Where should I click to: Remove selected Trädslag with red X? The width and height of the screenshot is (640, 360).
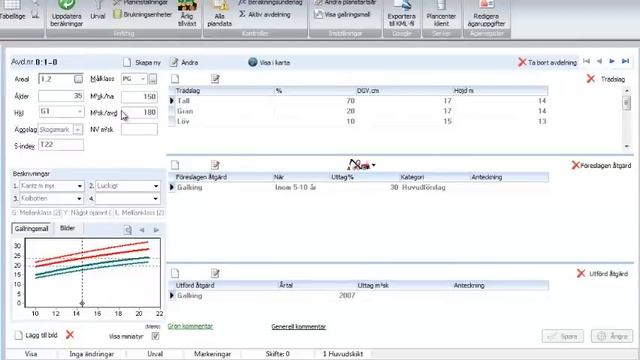click(x=591, y=79)
